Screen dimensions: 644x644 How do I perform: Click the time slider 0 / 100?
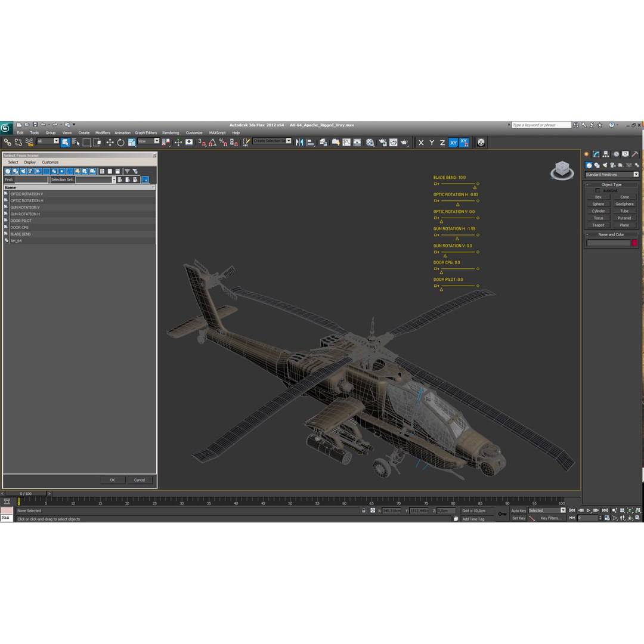(26, 493)
